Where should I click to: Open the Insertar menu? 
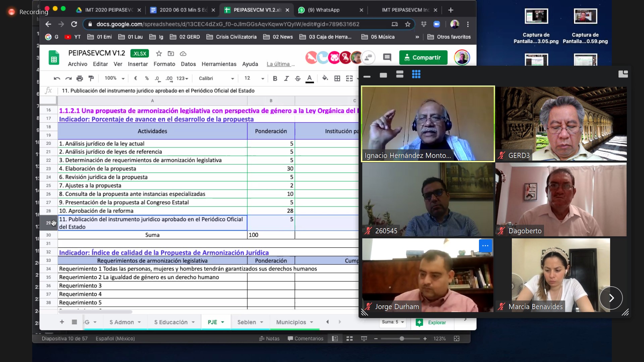click(138, 64)
